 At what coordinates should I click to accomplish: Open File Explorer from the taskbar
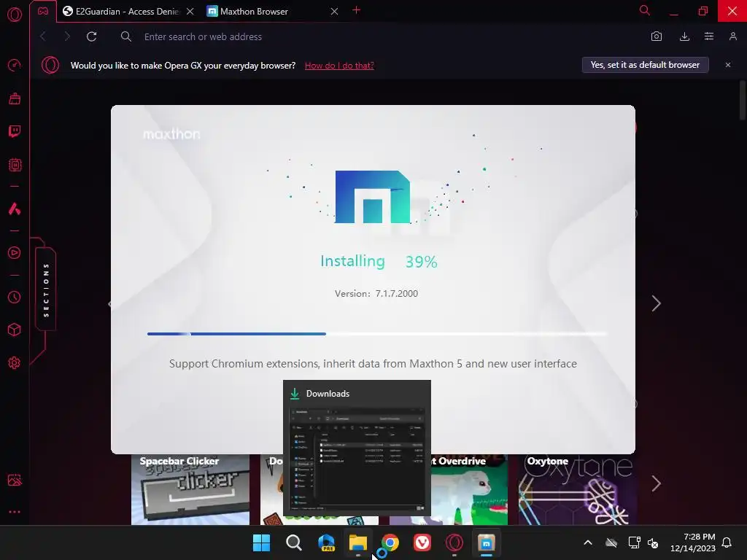[357, 542]
